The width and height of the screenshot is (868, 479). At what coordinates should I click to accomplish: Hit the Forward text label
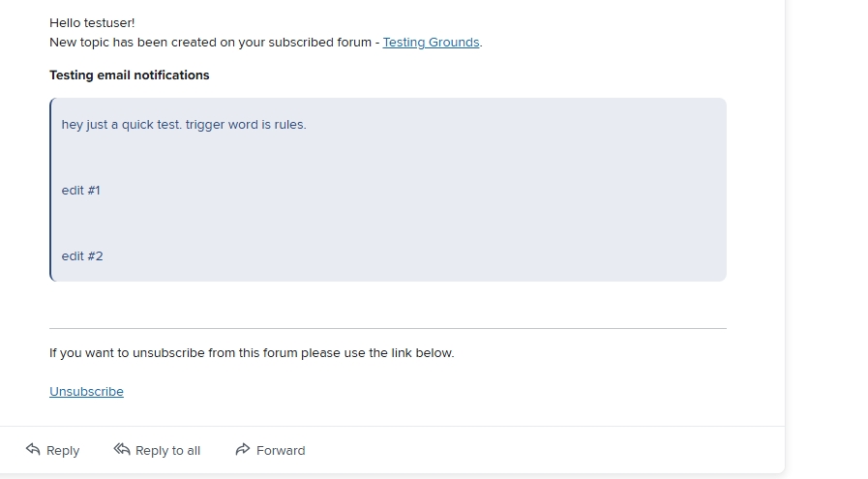coord(281,451)
